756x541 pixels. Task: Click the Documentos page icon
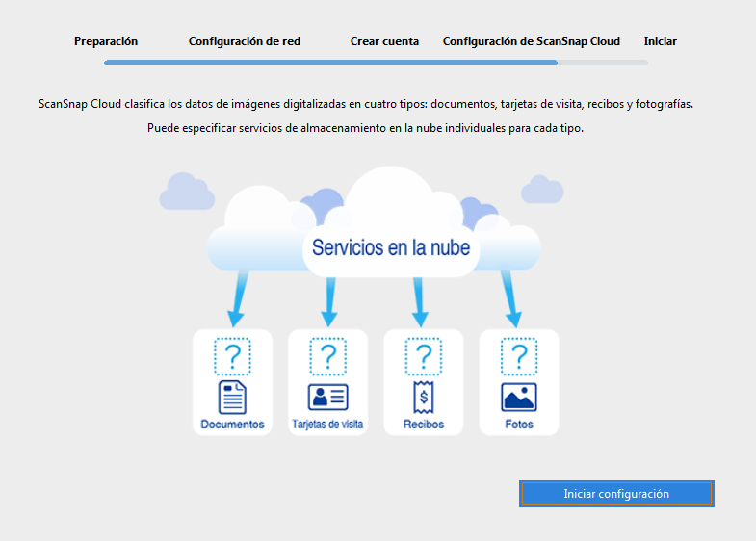(232, 398)
